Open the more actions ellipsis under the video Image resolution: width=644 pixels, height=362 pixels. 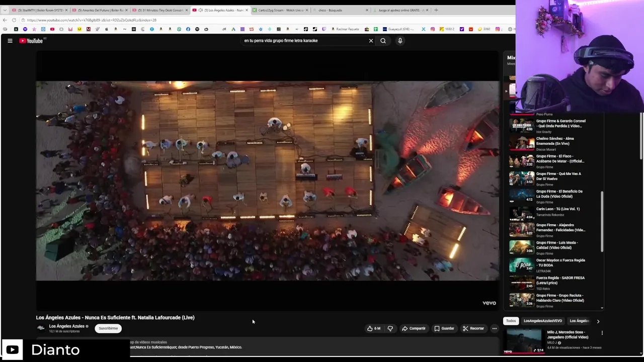click(494, 328)
